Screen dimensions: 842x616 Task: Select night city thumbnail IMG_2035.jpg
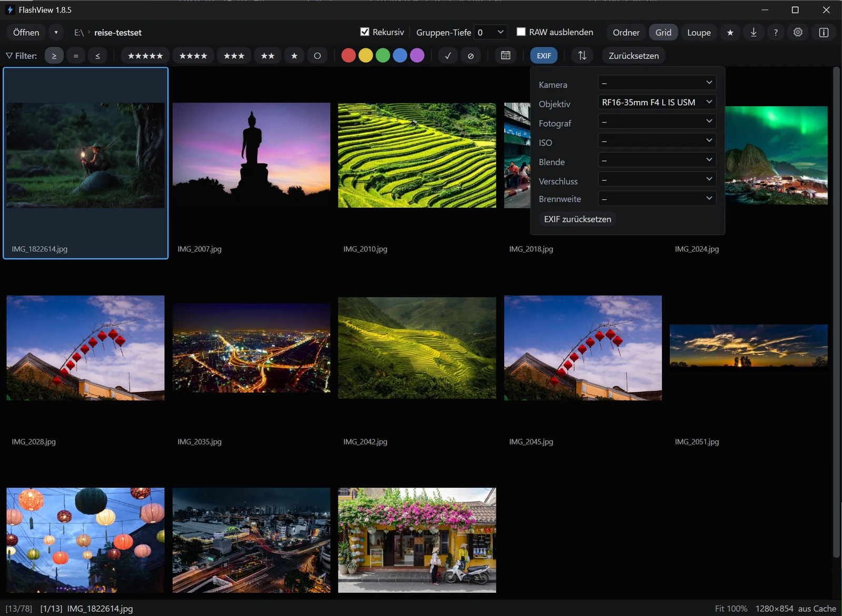point(252,348)
